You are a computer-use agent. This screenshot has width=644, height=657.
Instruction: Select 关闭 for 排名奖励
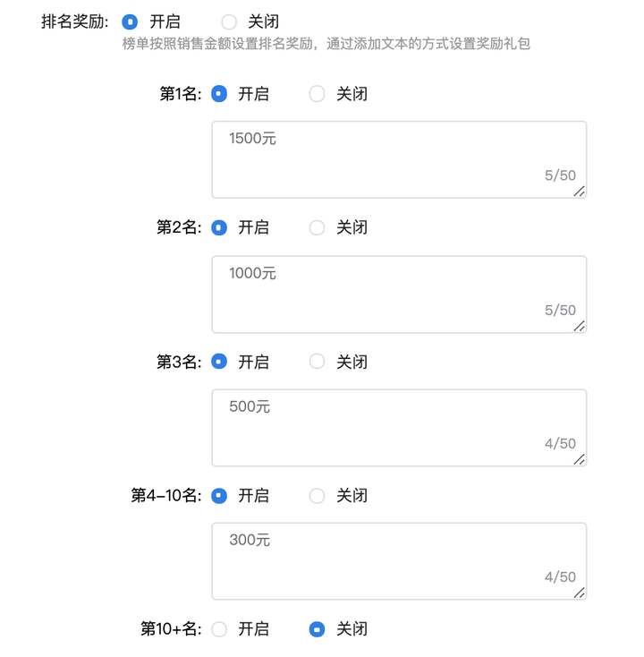coord(229,22)
